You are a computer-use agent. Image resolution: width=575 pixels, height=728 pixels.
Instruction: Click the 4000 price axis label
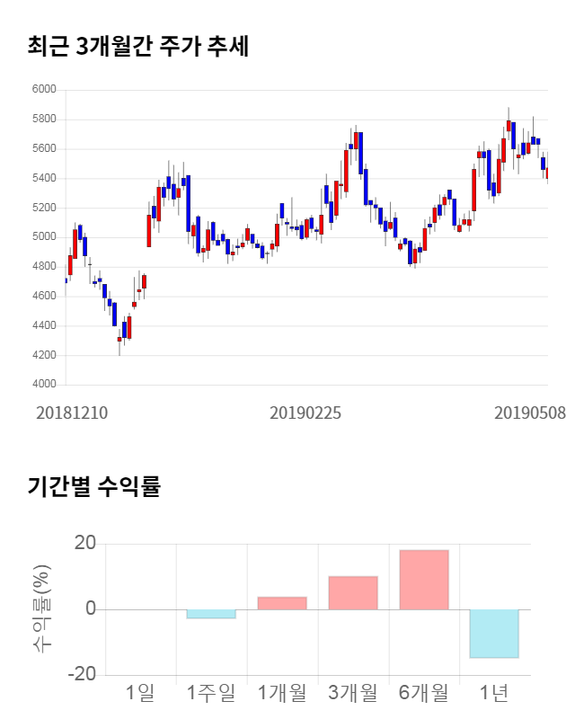43,385
